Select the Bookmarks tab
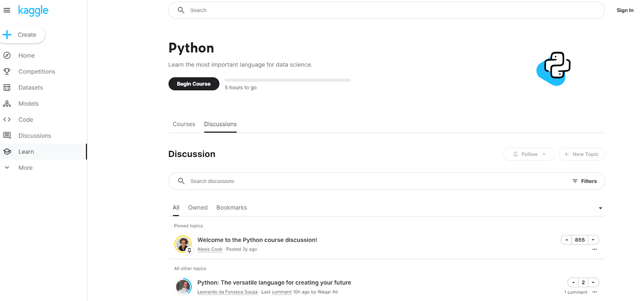 [231, 208]
